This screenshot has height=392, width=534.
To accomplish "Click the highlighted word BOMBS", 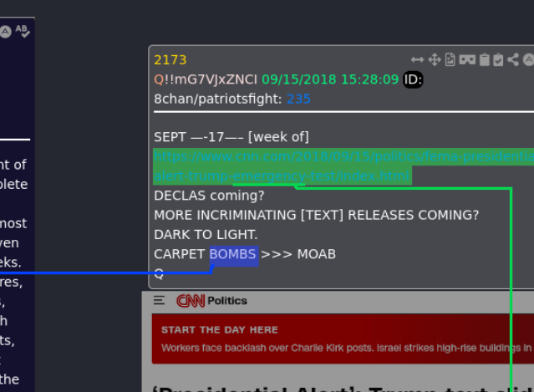I will click(x=233, y=254).
